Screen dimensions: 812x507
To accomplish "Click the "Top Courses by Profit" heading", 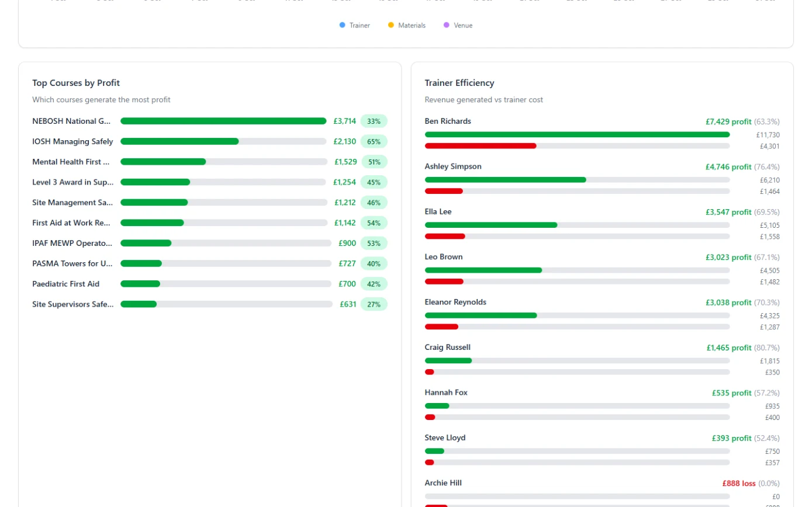I will tap(76, 83).
